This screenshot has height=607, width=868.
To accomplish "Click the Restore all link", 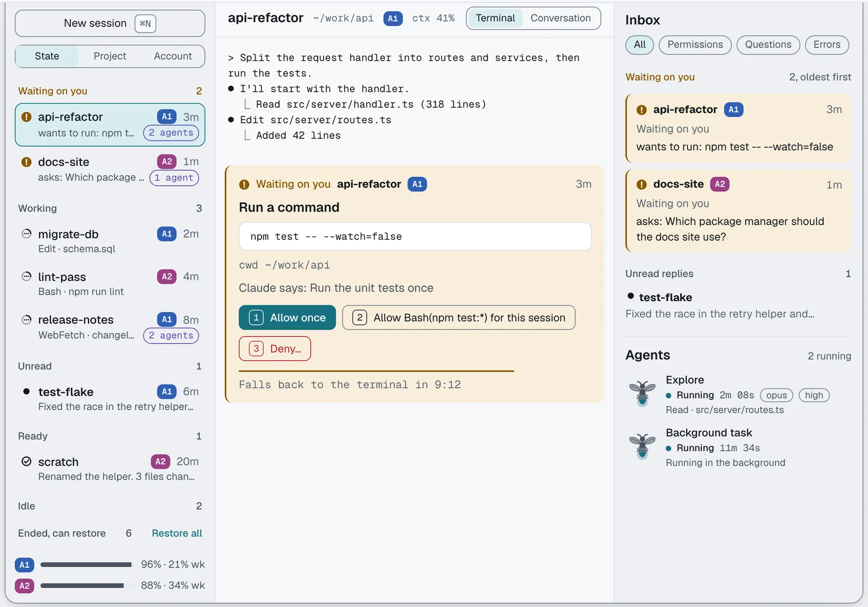I will click(x=177, y=533).
